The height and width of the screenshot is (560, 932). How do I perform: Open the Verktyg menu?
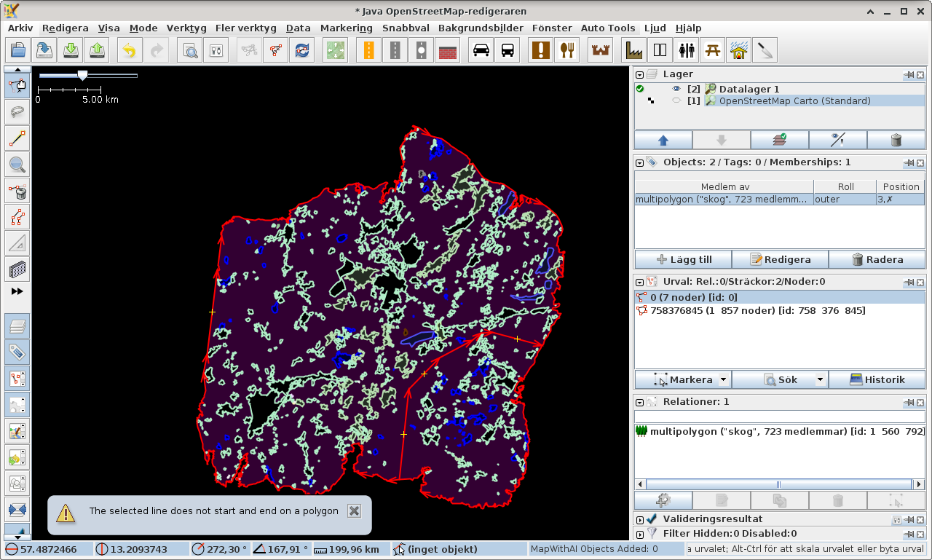[186, 28]
